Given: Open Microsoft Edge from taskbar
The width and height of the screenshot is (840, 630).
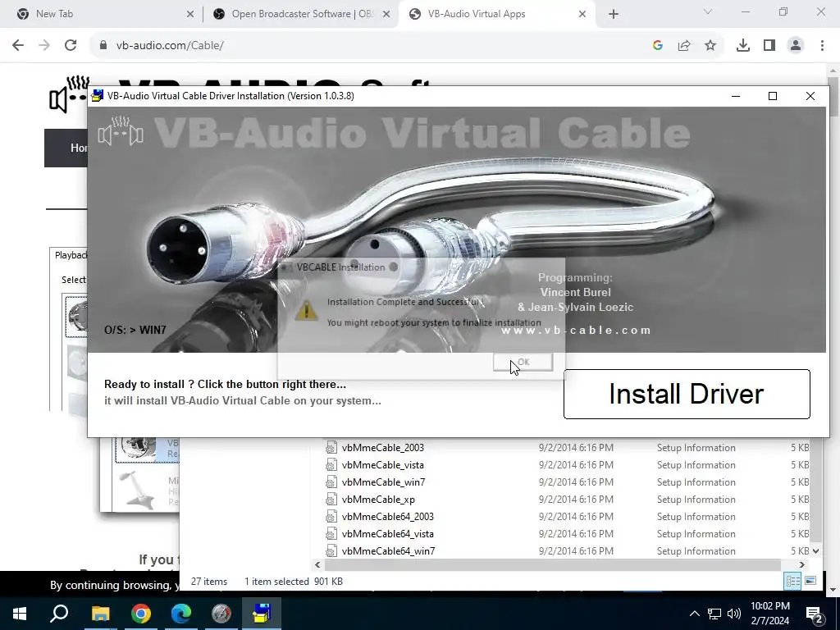Looking at the screenshot, I should click(x=181, y=614).
